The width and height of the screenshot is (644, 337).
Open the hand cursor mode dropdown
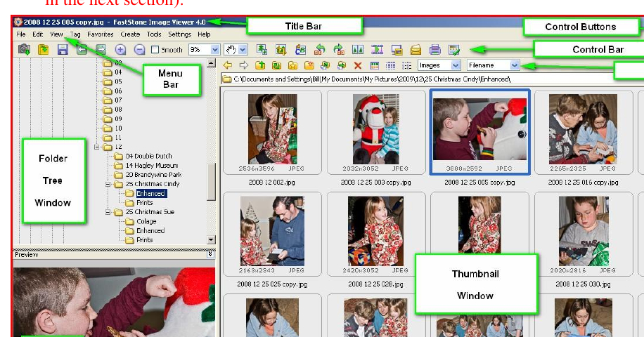[x=243, y=50]
